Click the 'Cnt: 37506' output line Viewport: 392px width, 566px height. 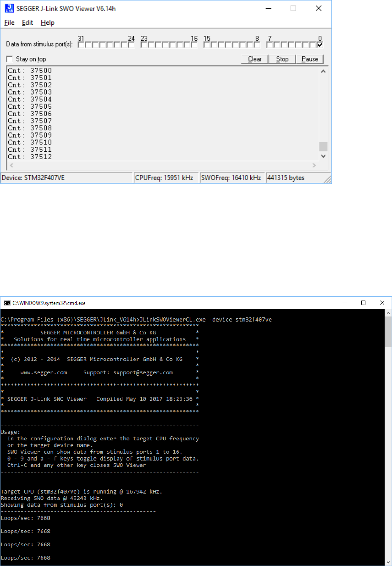pyautogui.click(x=30, y=114)
